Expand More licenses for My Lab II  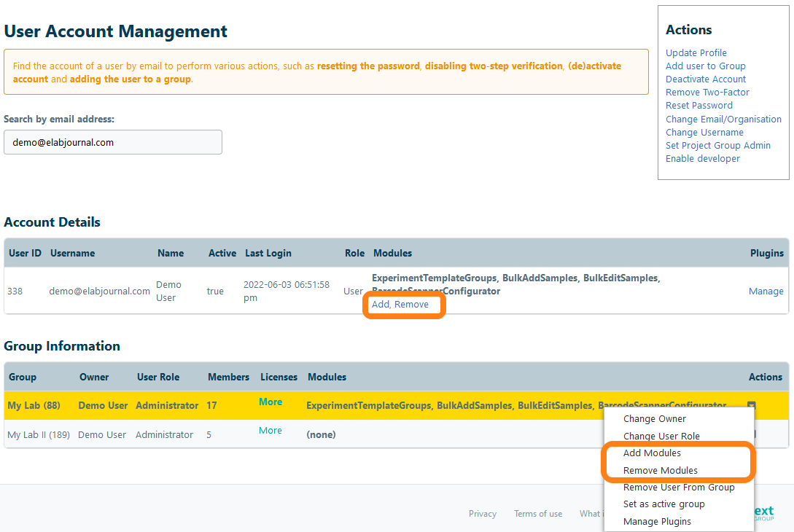click(270, 431)
